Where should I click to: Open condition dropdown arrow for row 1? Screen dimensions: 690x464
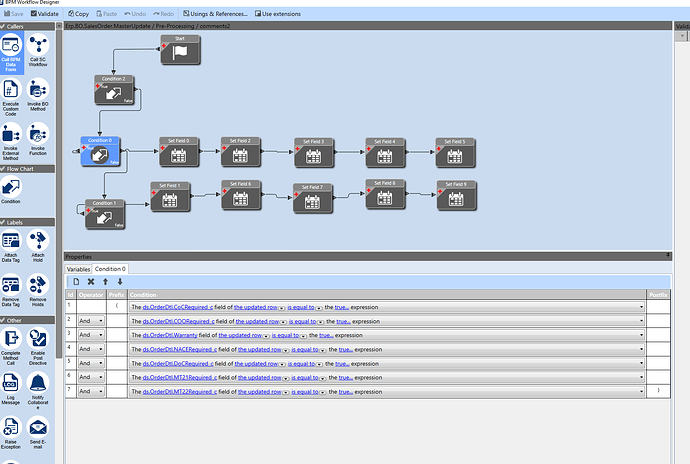[x=641, y=307]
